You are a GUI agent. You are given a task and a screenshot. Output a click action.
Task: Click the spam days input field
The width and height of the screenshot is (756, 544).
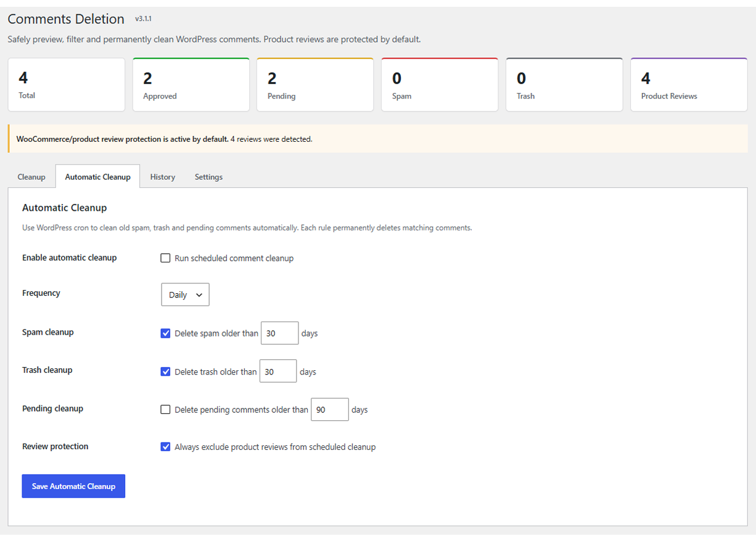[x=280, y=333]
